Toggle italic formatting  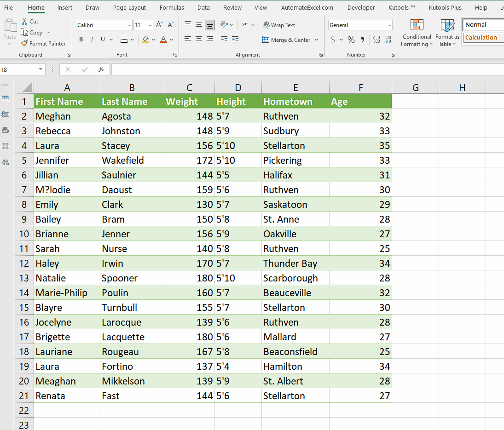tap(91, 40)
